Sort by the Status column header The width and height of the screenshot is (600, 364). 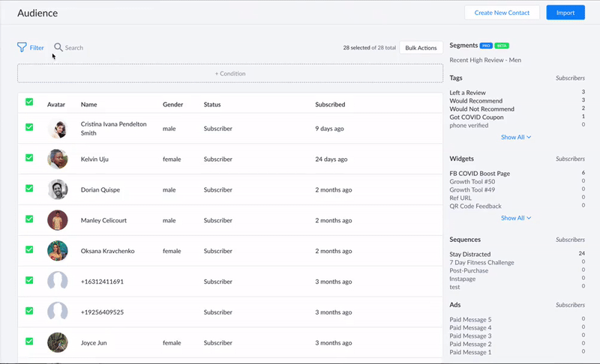click(x=212, y=104)
